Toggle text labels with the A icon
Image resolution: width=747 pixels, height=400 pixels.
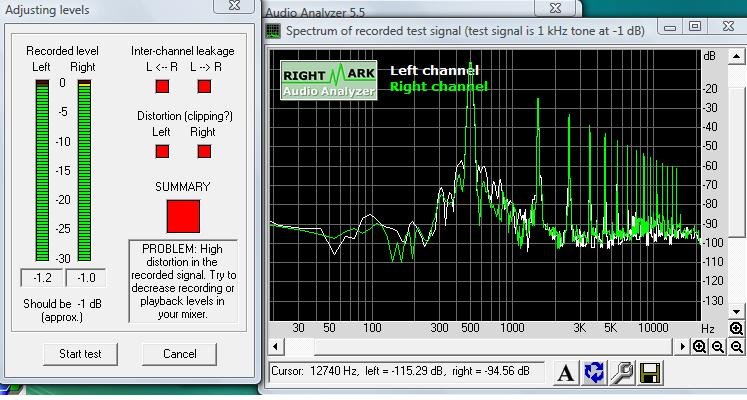click(x=565, y=373)
